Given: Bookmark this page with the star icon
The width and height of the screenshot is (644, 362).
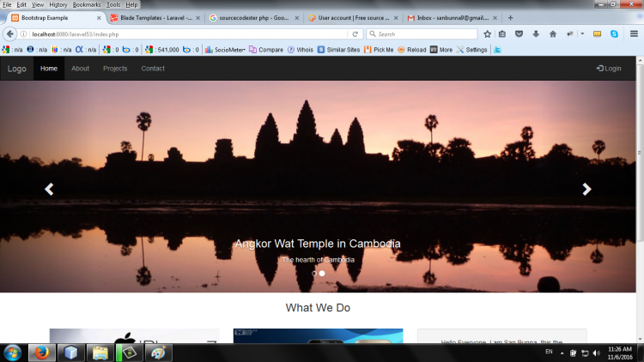Looking at the screenshot, I should [487, 34].
